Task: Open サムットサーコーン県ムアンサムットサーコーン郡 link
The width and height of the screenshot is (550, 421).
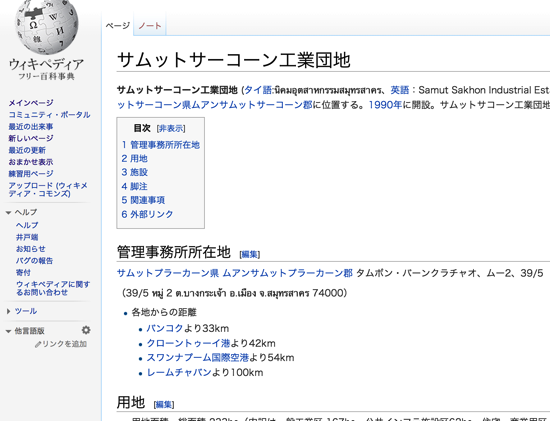Action: pyautogui.click(x=214, y=105)
